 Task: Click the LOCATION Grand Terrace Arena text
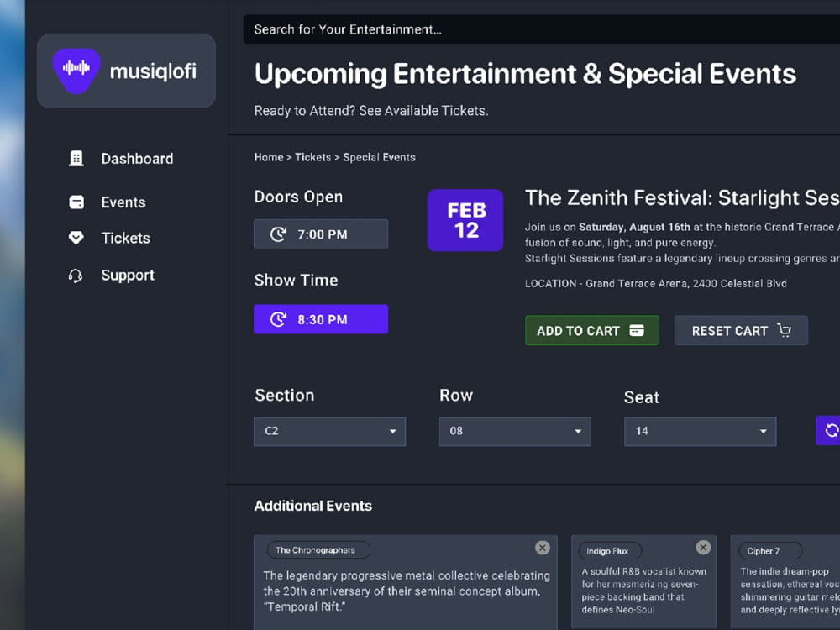(x=656, y=283)
